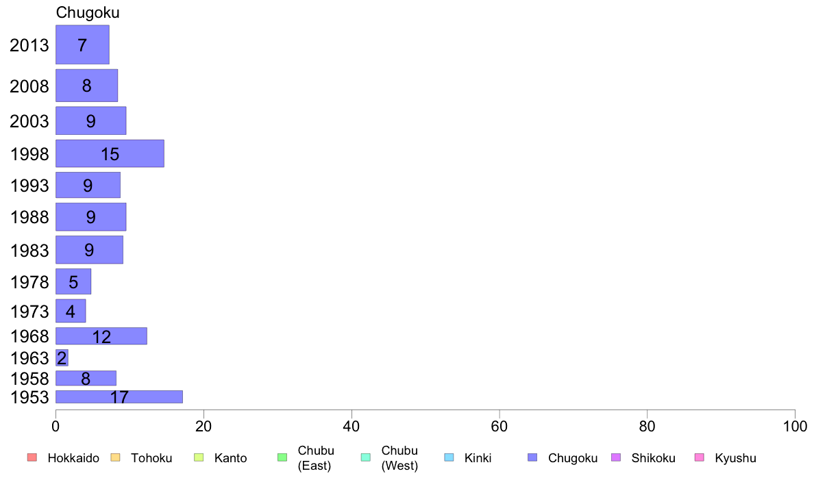Click the Chugoku purple-blue legend swatch
Image resolution: width=814 pixels, height=504 pixels.
point(532,457)
